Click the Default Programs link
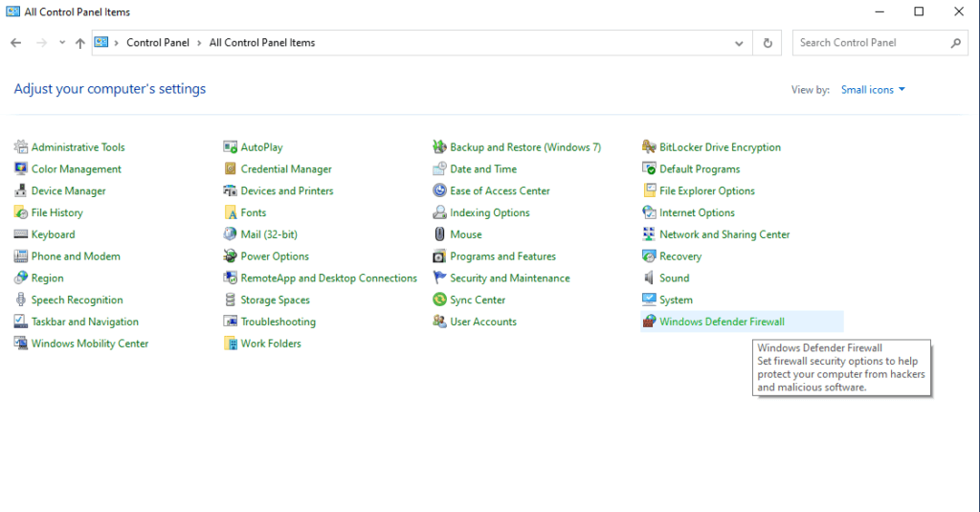 point(700,168)
